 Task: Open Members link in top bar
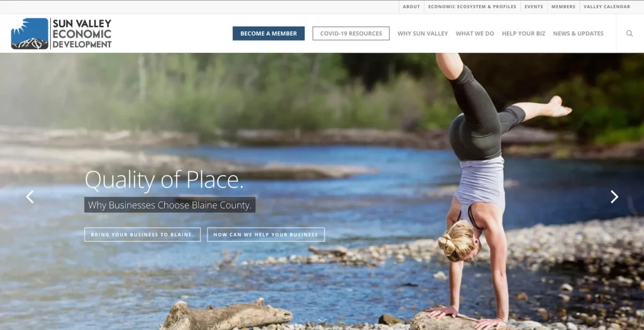tap(563, 6)
